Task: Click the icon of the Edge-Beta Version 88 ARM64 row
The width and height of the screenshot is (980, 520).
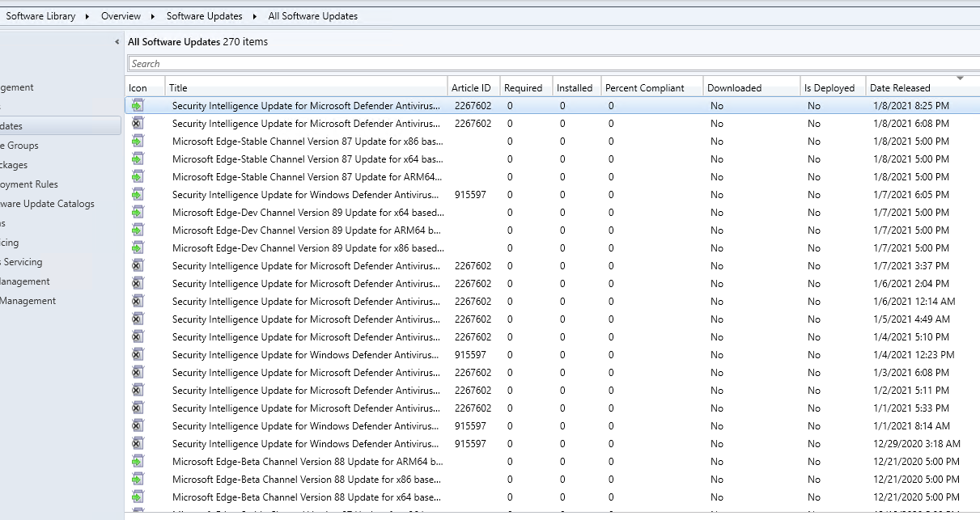Action: (138, 461)
